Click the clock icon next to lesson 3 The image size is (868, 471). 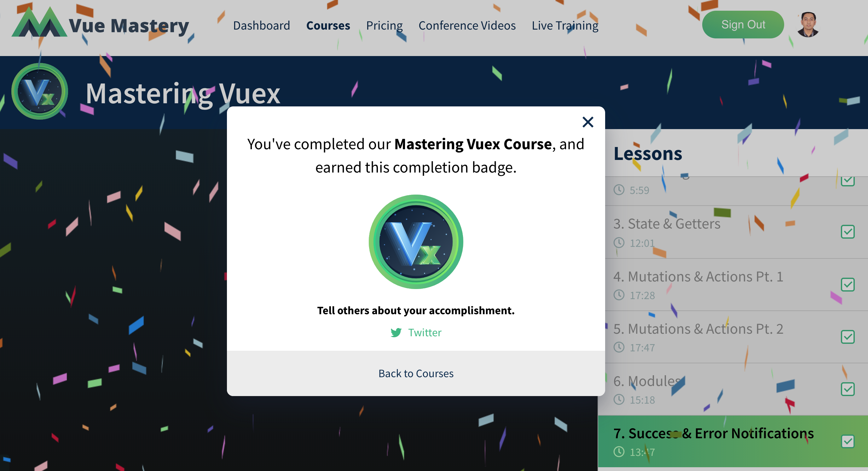pyautogui.click(x=618, y=242)
